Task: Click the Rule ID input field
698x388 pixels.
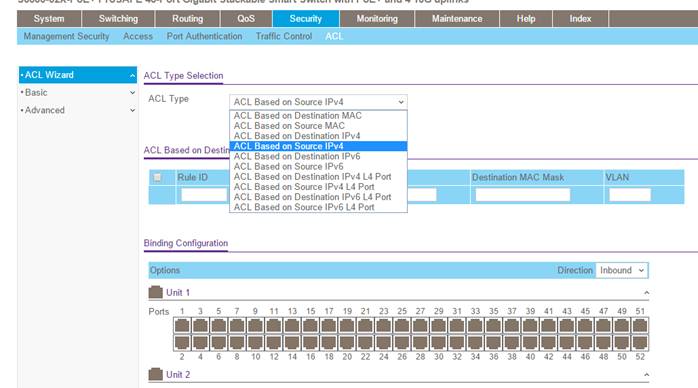Action: 204,195
